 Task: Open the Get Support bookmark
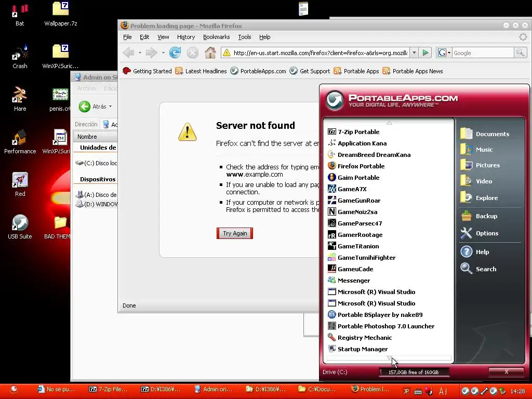(x=310, y=71)
